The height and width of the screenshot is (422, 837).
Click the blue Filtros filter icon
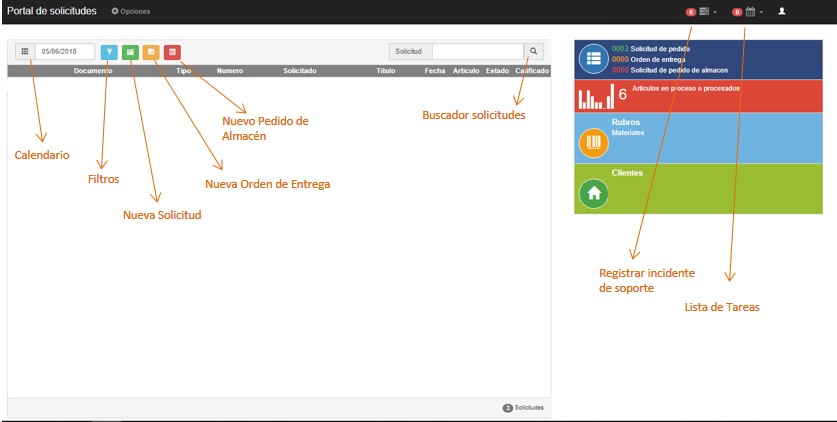[109, 51]
